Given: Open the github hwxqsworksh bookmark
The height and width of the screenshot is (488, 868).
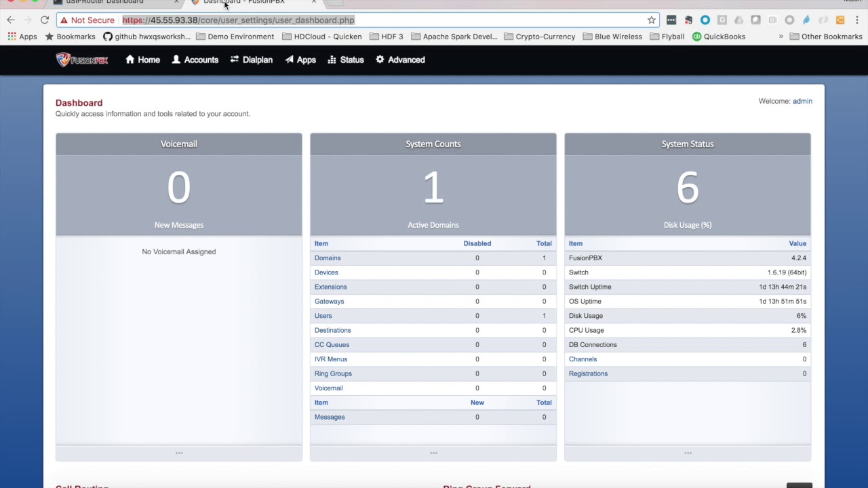Looking at the screenshot, I should point(147,37).
